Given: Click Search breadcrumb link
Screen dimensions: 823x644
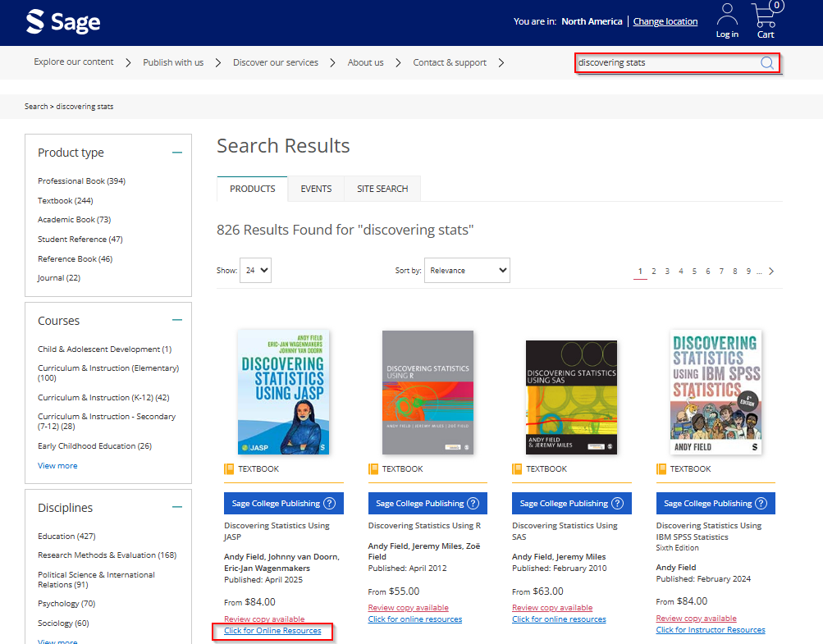Looking at the screenshot, I should tap(35, 107).
